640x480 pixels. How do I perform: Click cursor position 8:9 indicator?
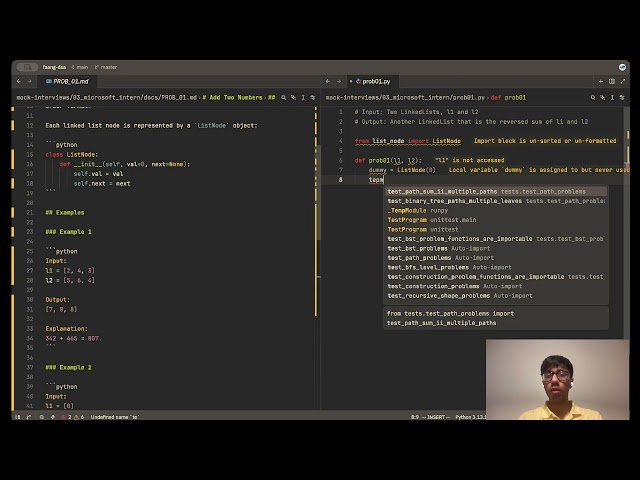[415, 417]
